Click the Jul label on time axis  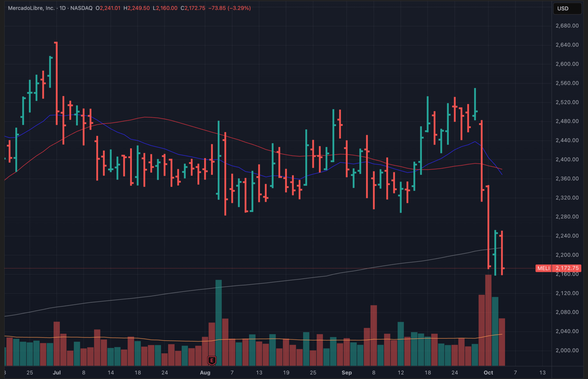point(57,373)
